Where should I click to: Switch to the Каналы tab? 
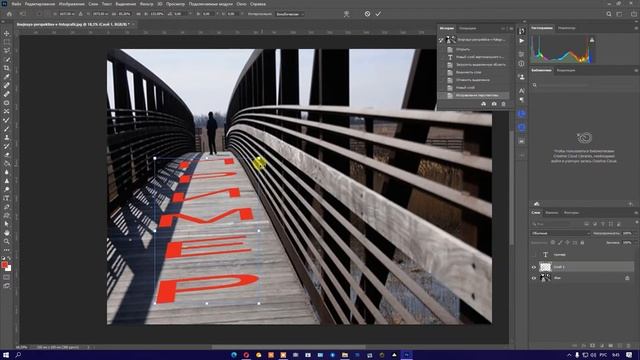coord(551,213)
